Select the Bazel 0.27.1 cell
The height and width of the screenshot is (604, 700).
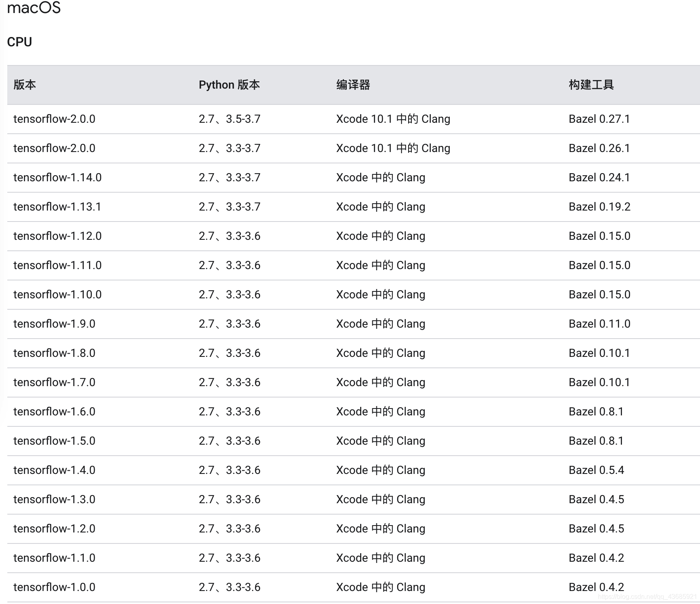[599, 119]
